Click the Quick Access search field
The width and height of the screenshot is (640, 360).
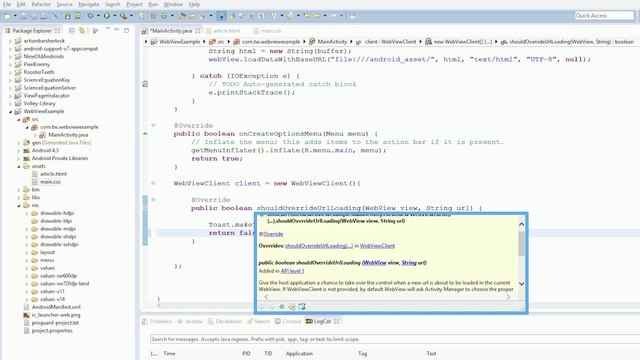pos(604,16)
